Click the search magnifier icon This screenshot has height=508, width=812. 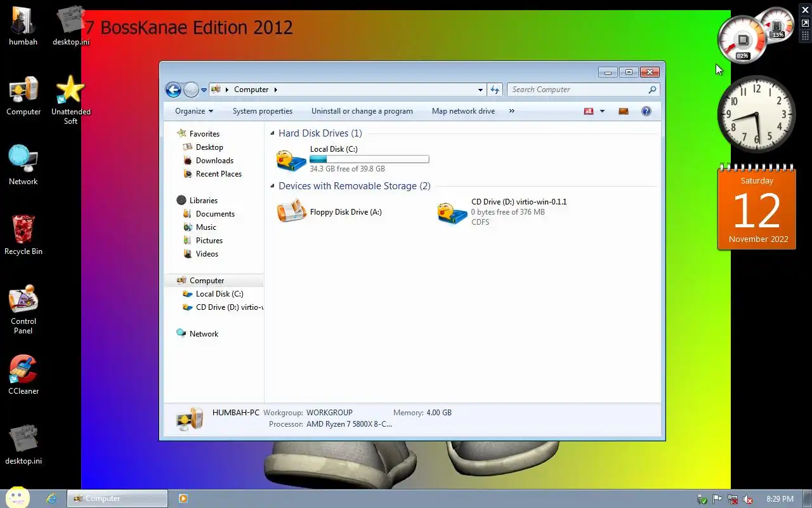652,90
